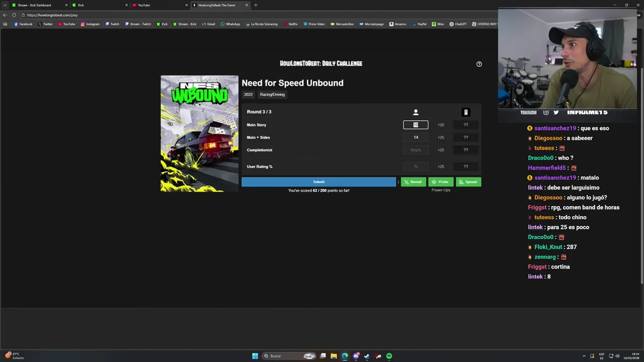Open the volume control in system tray
The image size is (644, 362).
[x=617, y=356]
